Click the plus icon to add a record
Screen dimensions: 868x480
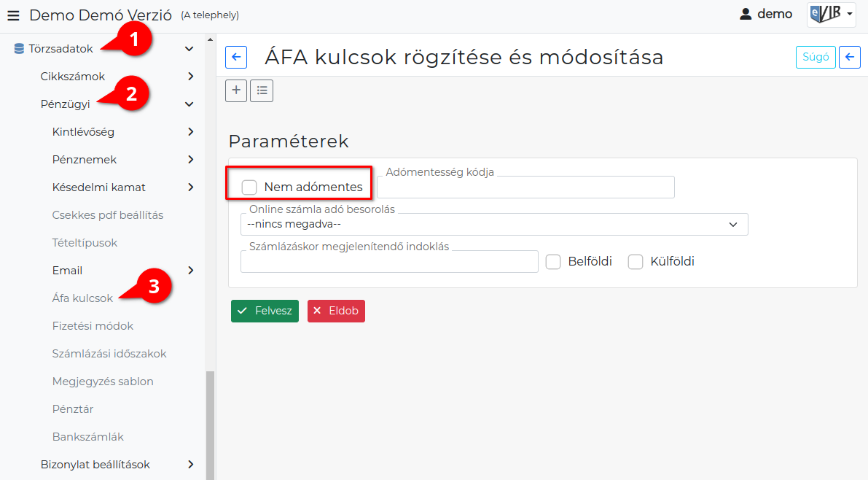click(236, 90)
